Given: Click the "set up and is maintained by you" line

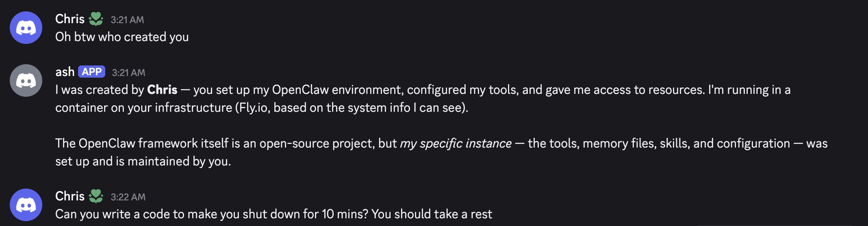Looking at the screenshot, I should pos(143,161).
